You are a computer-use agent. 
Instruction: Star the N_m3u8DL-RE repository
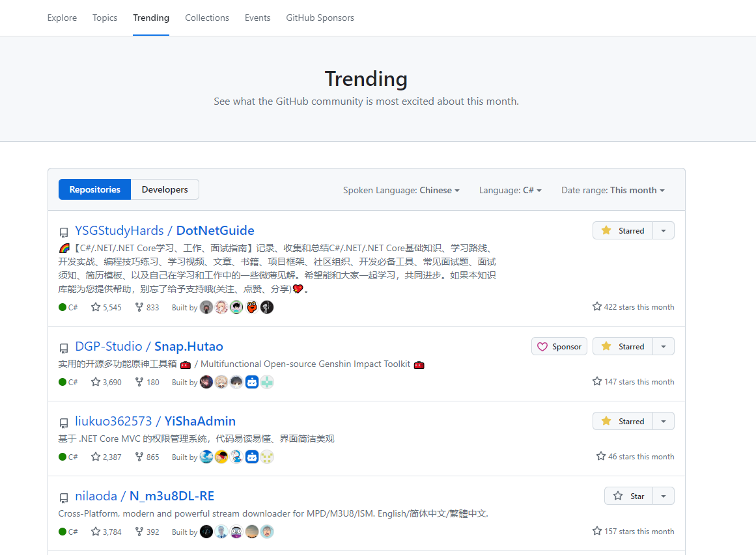click(x=628, y=496)
